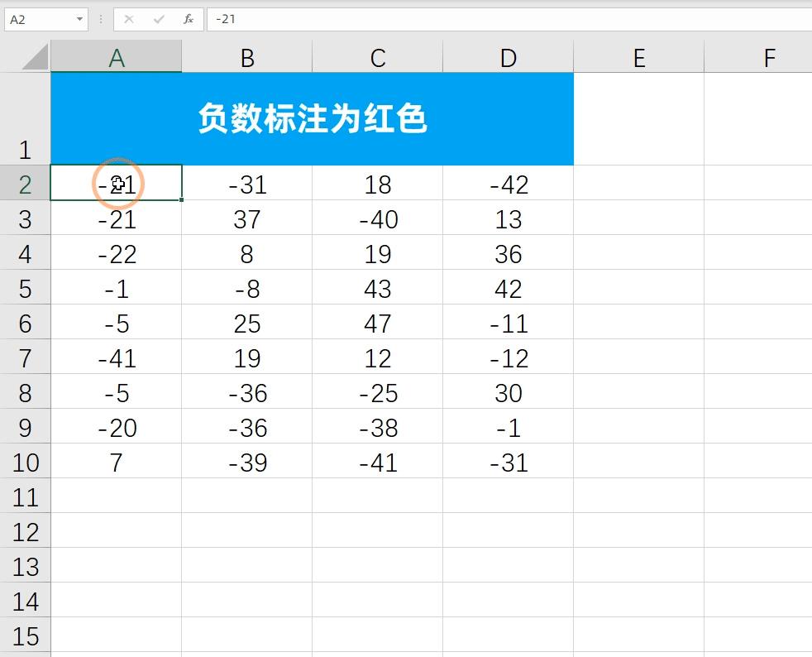The image size is (812, 657).
Task: Select the cell containing 47
Action: click(377, 324)
